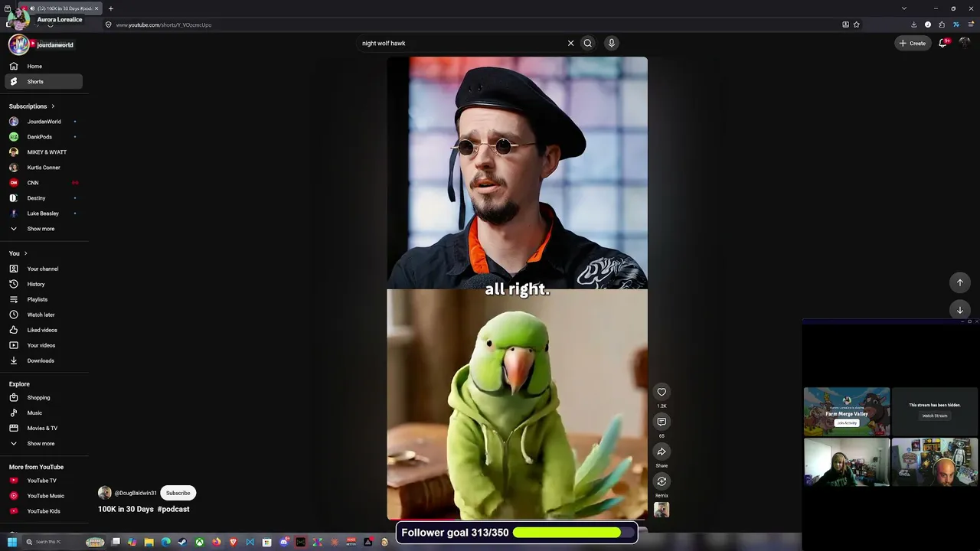Launch Steam from taskbar
The height and width of the screenshot is (551, 980).
182,543
